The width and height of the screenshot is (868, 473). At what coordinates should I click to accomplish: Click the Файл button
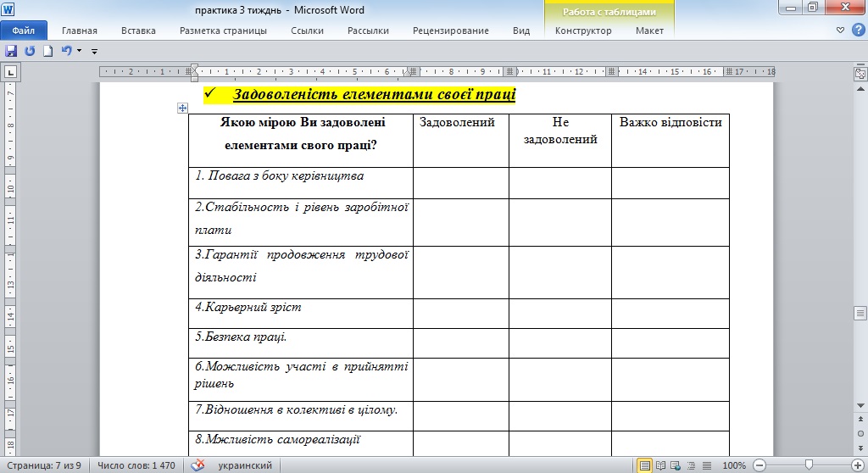(x=23, y=31)
